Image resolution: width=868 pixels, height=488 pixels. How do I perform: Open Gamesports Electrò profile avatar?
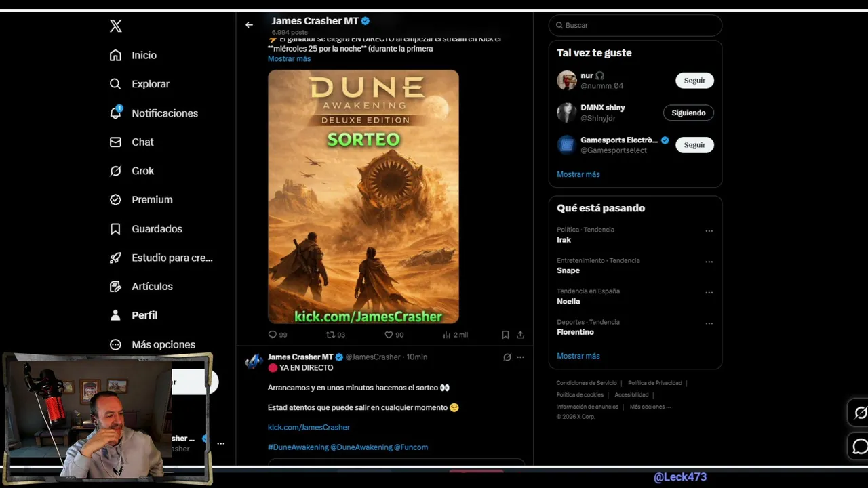pos(566,145)
